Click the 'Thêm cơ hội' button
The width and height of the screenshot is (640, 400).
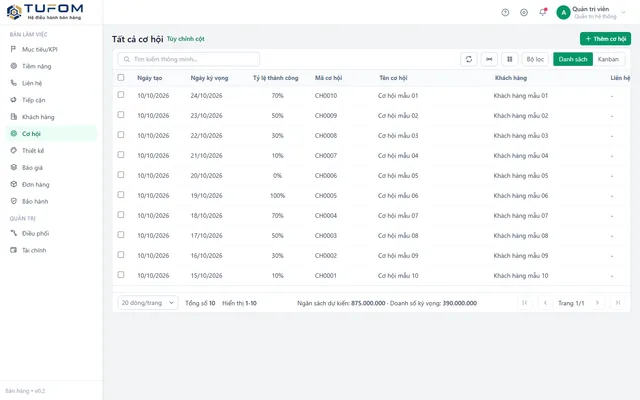tap(605, 39)
